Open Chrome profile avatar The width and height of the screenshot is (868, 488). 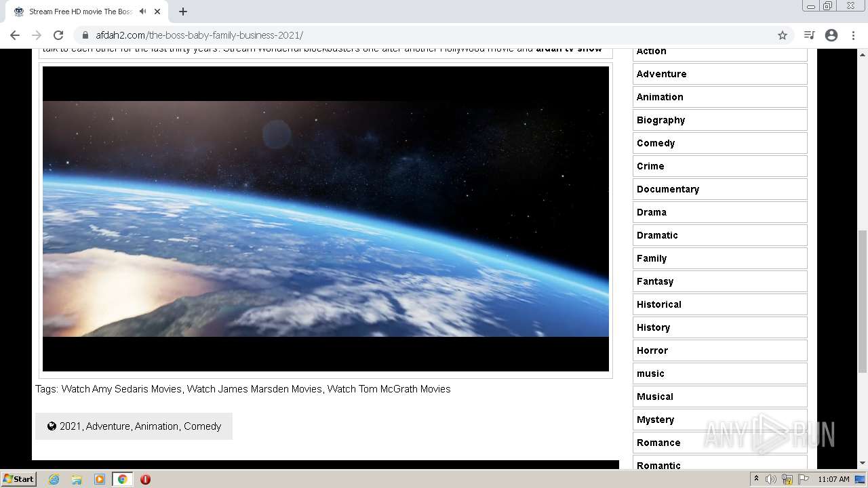tap(831, 35)
